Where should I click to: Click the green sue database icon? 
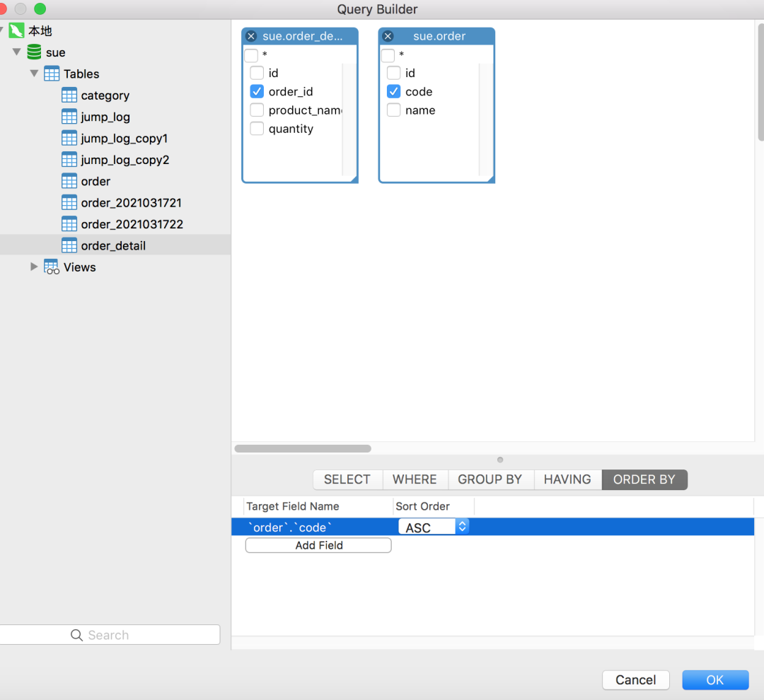pyautogui.click(x=34, y=52)
